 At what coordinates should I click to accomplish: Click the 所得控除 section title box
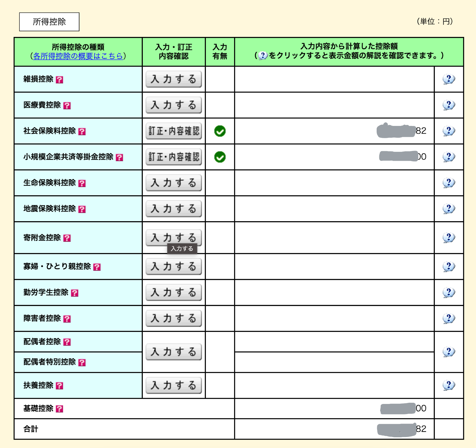(49, 22)
